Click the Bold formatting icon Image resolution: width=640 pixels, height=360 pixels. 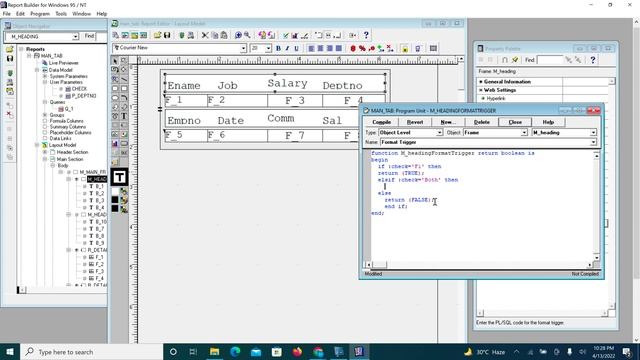coord(278,48)
